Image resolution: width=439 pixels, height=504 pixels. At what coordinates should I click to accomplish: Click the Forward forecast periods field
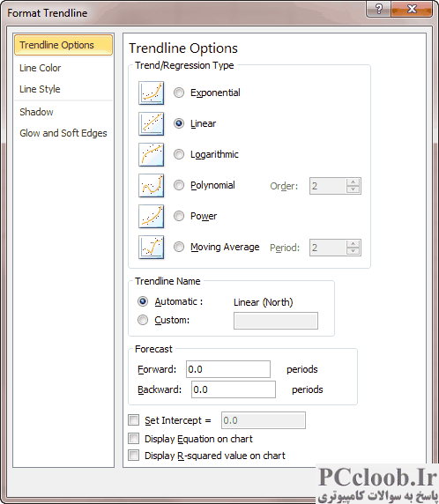tap(228, 369)
